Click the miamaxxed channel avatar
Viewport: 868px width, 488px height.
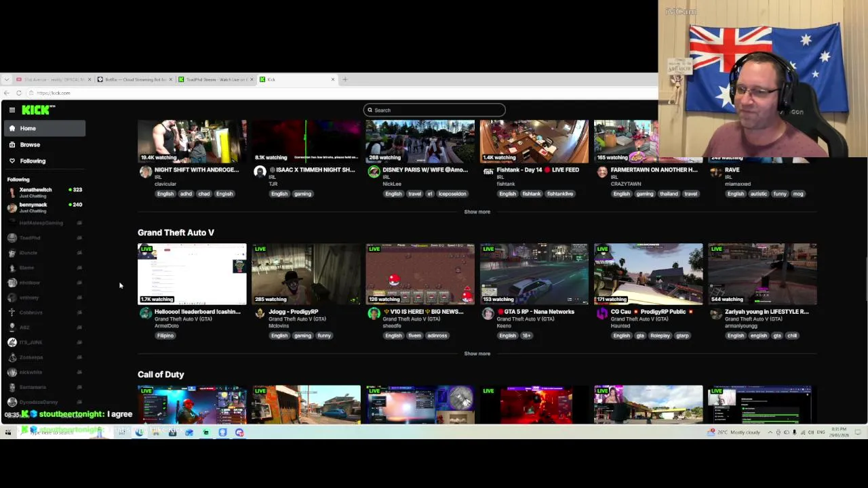point(715,172)
